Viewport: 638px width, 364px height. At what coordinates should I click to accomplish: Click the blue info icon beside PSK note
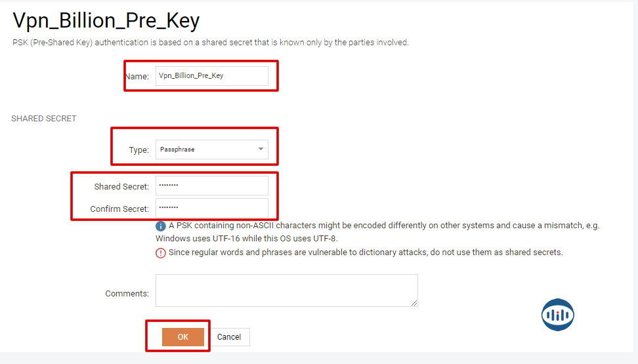[161, 226]
